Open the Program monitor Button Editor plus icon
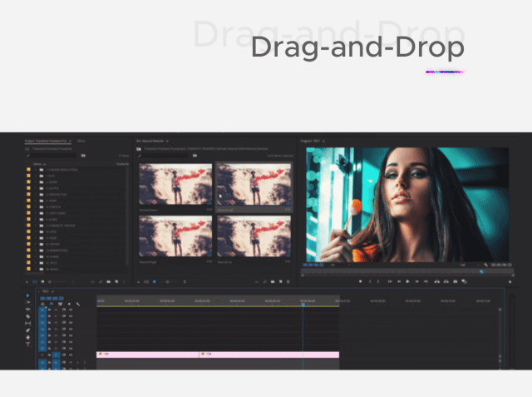Viewport: 532px width, 397px height. coord(510,281)
